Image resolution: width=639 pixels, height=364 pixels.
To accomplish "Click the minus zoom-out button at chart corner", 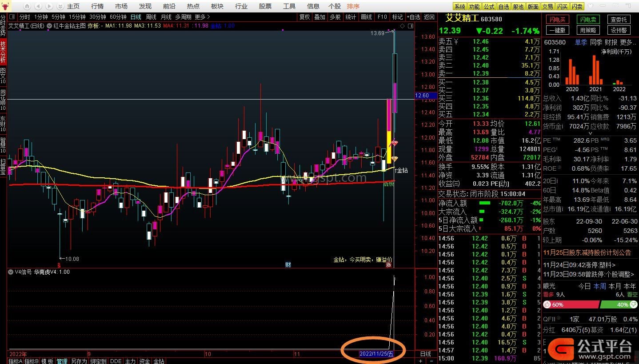I will (x=431, y=361).
